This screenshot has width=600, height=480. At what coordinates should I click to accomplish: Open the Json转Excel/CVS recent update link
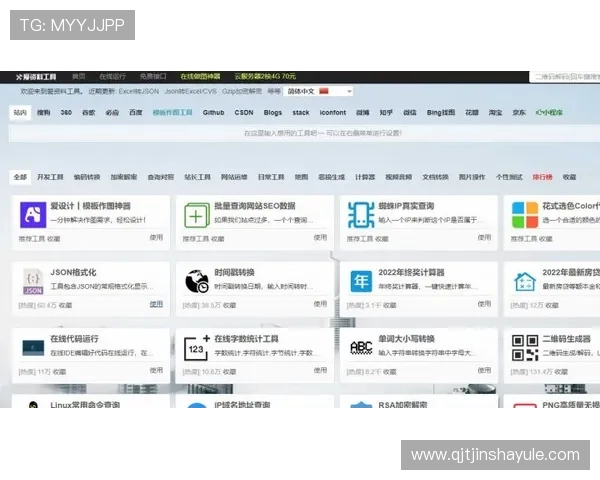(191, 91)
